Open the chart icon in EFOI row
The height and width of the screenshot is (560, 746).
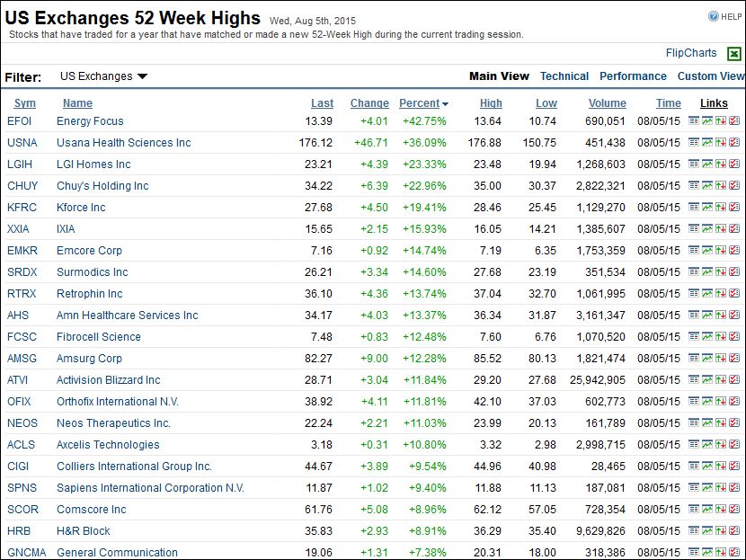[x=707, y=120]
